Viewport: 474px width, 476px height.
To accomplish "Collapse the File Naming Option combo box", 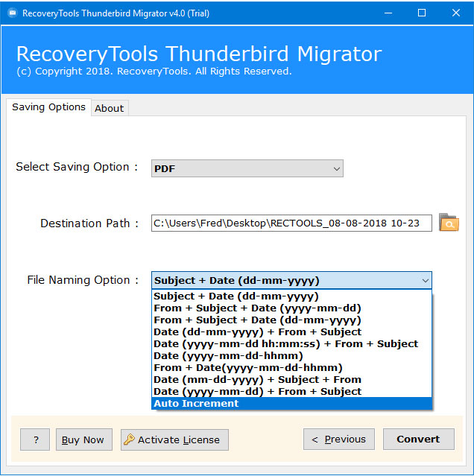I will [x=291, y=280].
